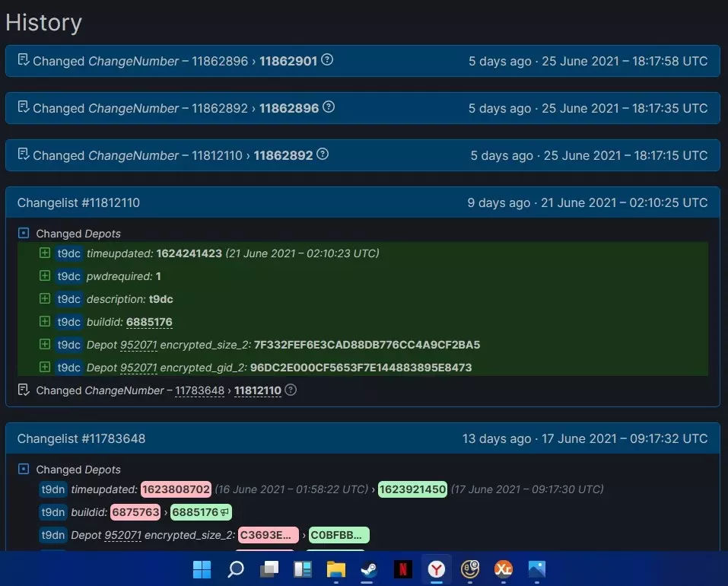728x586 pixels.
Task: Switch to Yandex Browser in taskbar
Action: (x=436, y=568)
